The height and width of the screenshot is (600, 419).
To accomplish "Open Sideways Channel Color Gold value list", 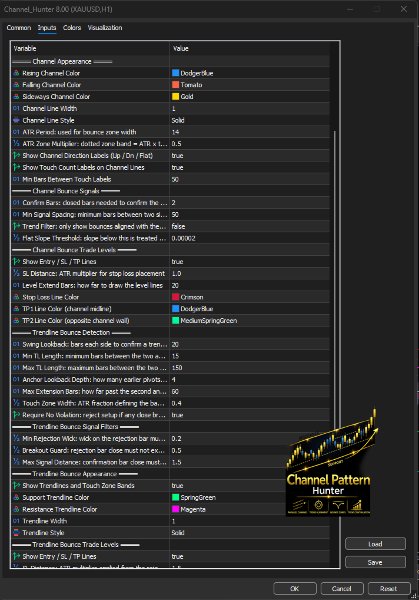I will click(249, 96).
